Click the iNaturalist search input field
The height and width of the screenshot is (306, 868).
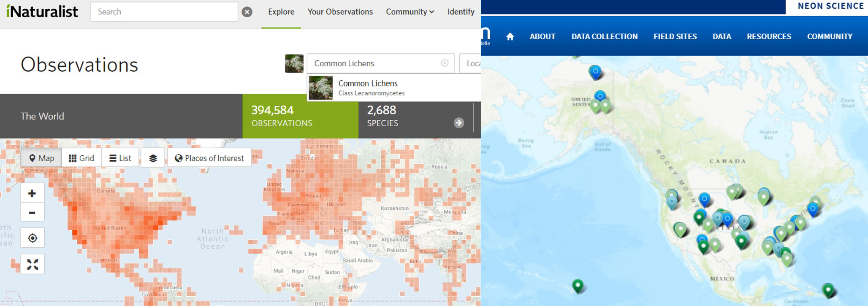164,12
